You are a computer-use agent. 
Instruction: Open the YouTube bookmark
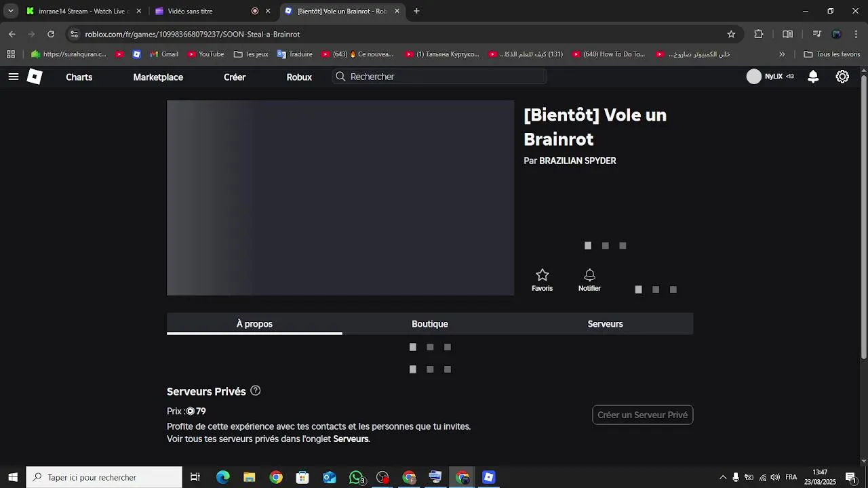pos(205,54)
